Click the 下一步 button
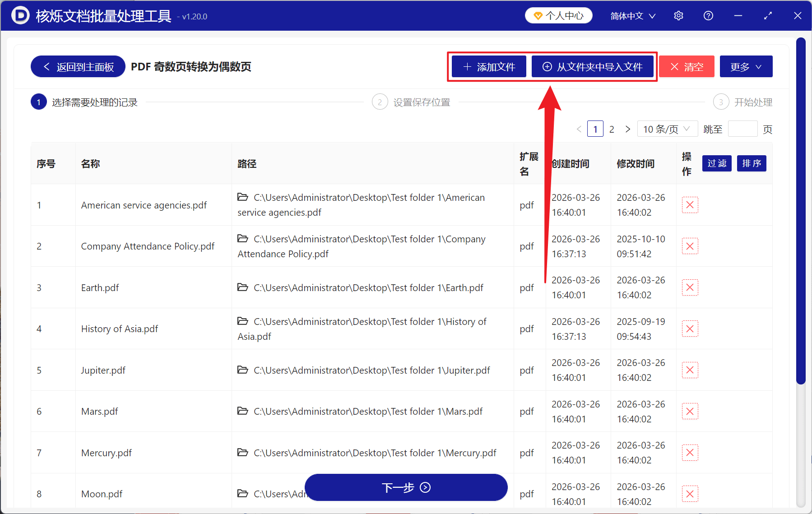This screenshot has width=812, height=514. coord(406,487)
